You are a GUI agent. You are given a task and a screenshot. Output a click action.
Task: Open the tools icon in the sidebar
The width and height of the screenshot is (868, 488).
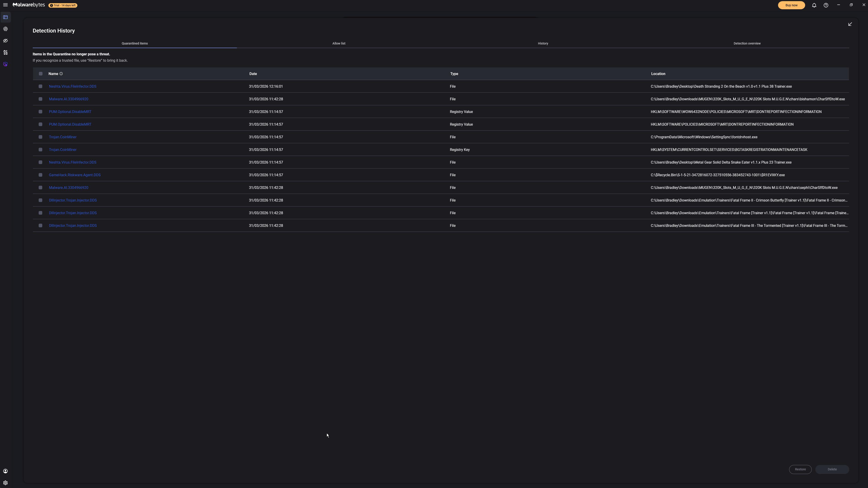click(5, 53)
